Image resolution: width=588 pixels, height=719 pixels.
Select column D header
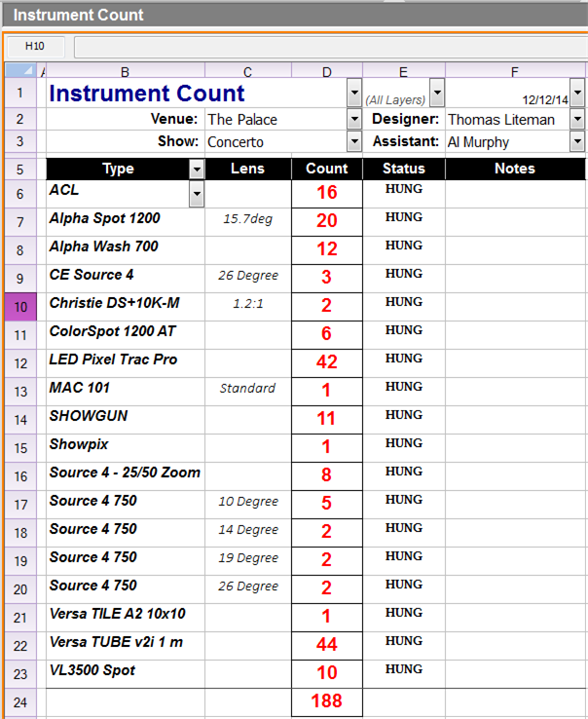click(x=326, y=70)
